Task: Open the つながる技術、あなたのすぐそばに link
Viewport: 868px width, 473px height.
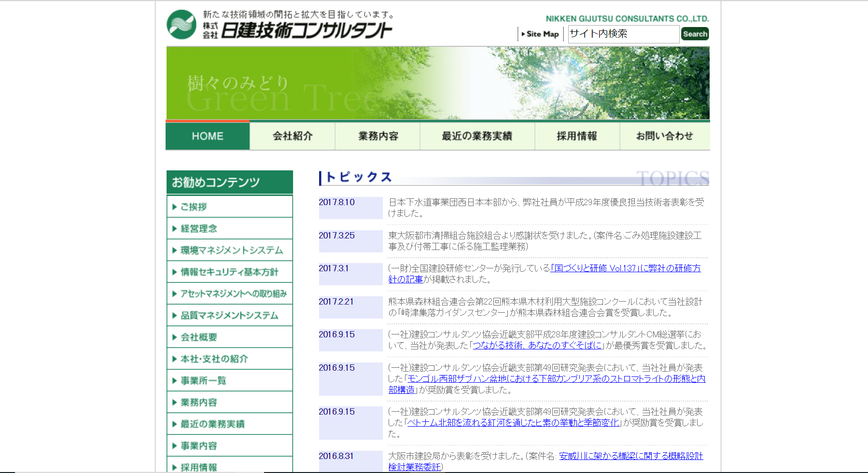Action: click(x=537, y=346)
